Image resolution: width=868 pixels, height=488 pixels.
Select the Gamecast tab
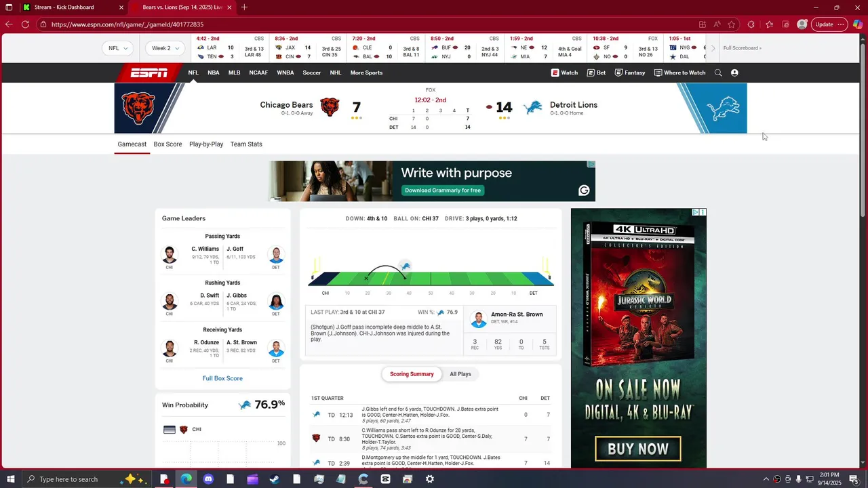[x=132, y=144]
